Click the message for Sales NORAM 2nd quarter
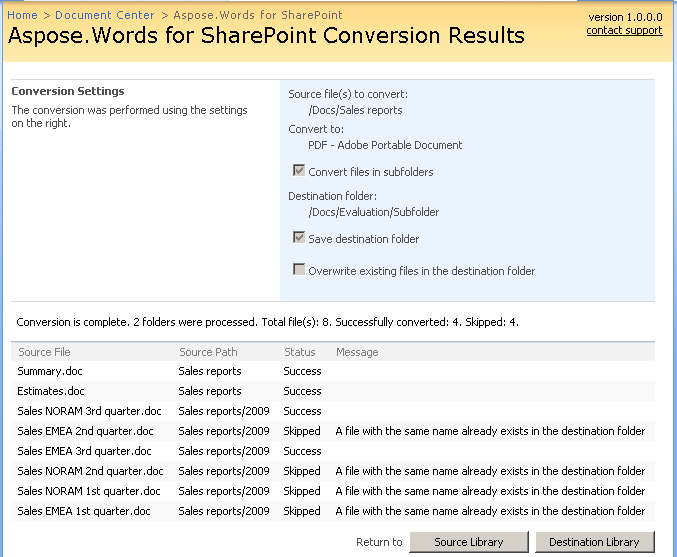 pyautogui.click(x=490, y=471)
